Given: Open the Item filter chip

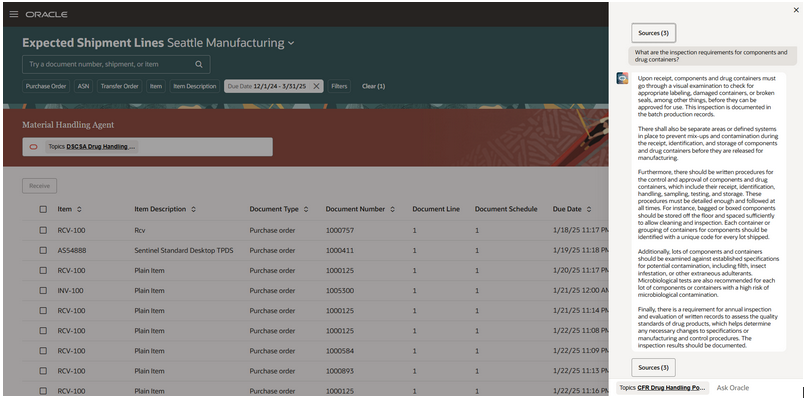Looking at the screenshot, I should [156, 86].
